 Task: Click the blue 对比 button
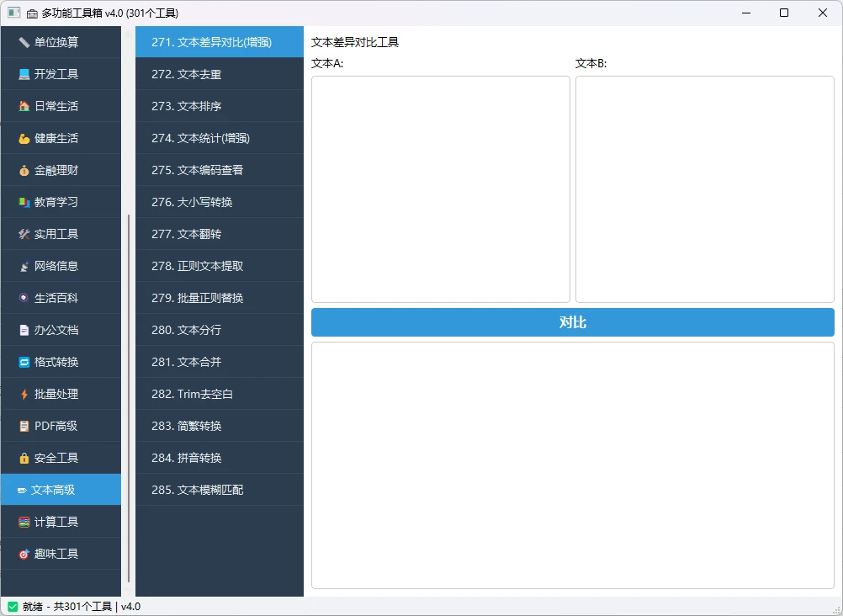pos(573,322)
